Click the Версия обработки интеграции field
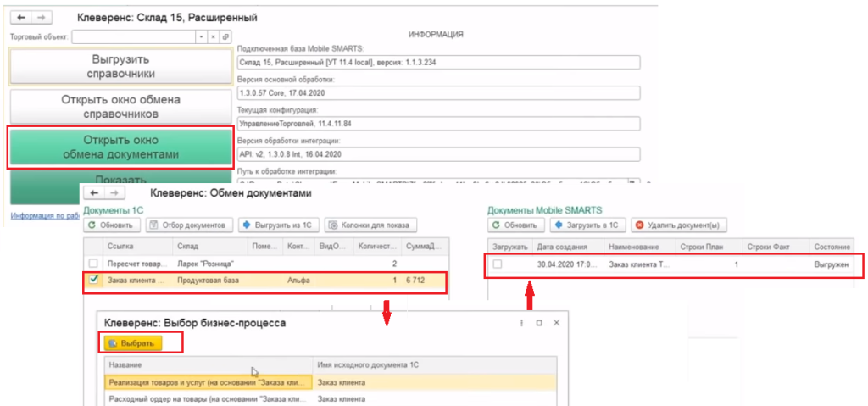The image size is (868, 406). click(438, 153)
